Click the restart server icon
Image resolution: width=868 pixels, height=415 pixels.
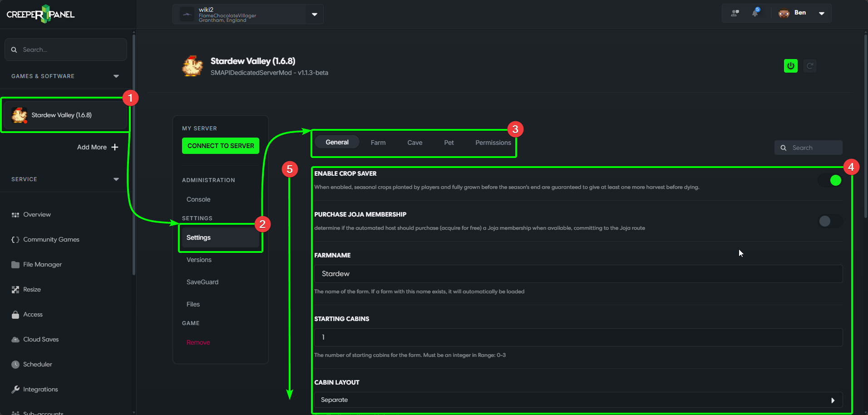click(x=809, y=66)
